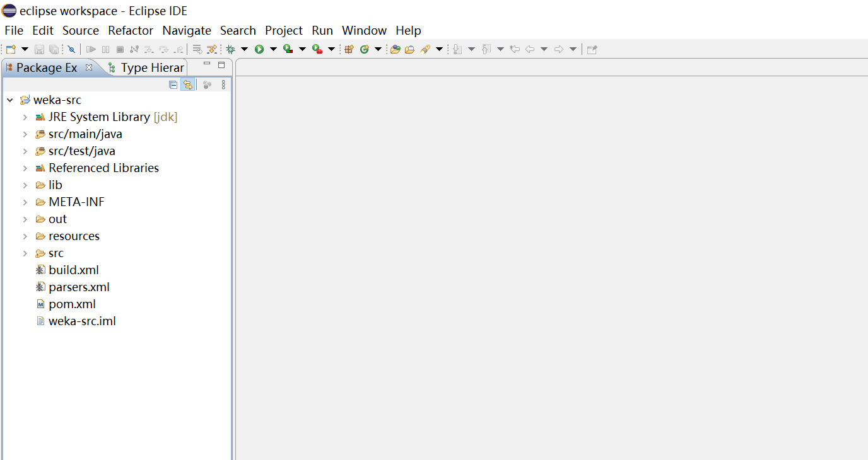The height and width of the screenshot is (460, 868).
Task: Open the Search toolbar dropdown arrow
Action: [x=439, y=49]
